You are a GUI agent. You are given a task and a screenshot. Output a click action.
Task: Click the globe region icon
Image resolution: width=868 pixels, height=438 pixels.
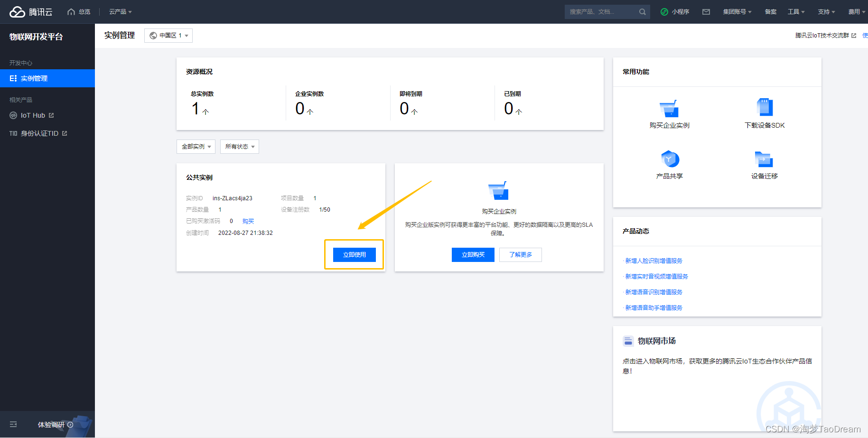coord(153,36)
